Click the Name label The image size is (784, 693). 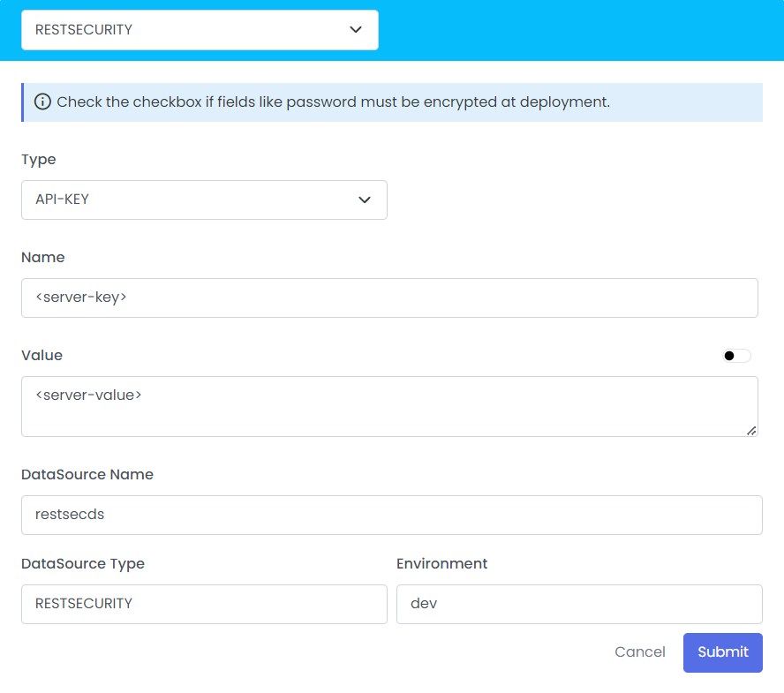pos(43,258)
